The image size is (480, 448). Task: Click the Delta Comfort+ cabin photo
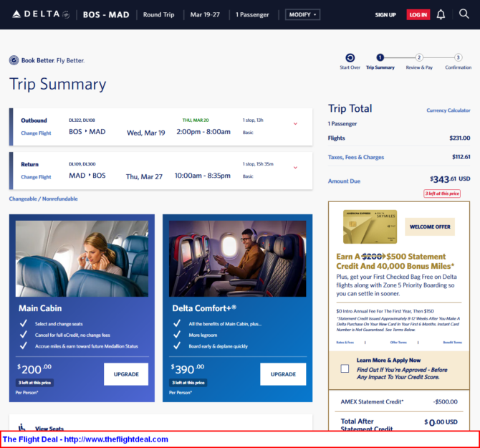(237, 259)
